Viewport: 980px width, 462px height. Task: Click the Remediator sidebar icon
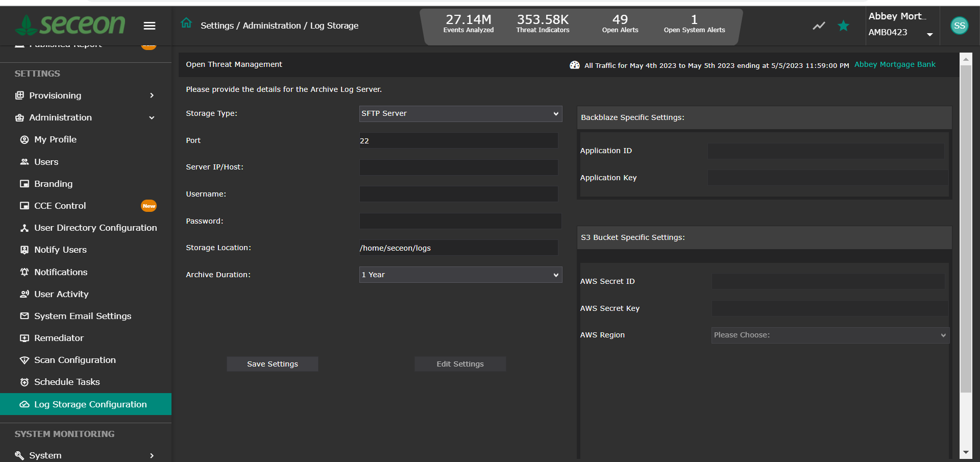24,338
